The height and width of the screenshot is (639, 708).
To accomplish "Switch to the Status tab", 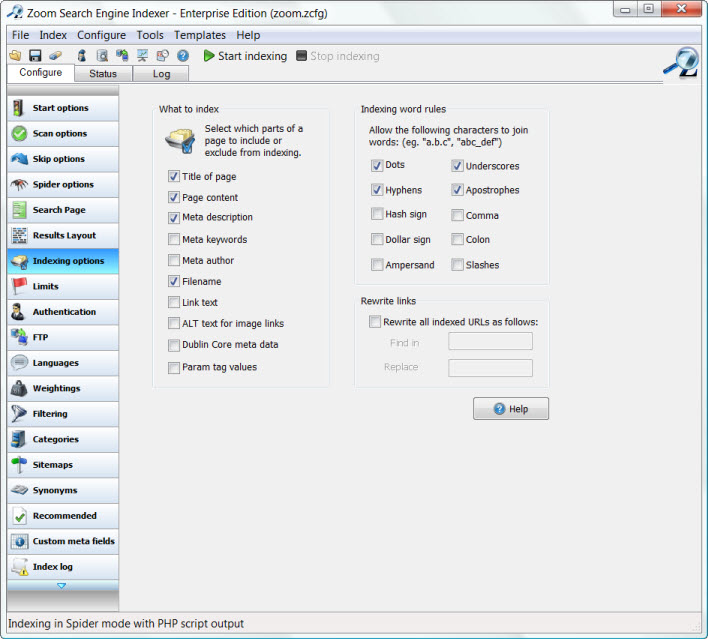I will coord(103,74).
